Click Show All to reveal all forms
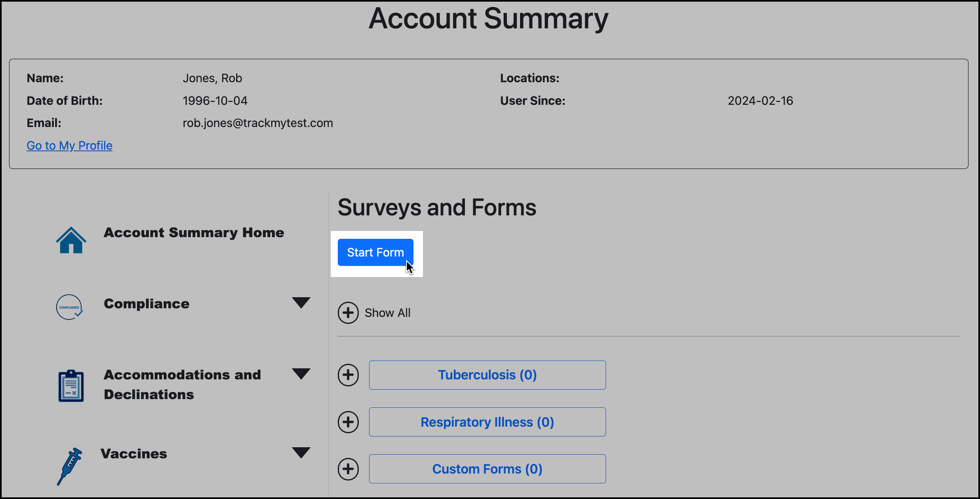980x499 pixels. point(387,313)
